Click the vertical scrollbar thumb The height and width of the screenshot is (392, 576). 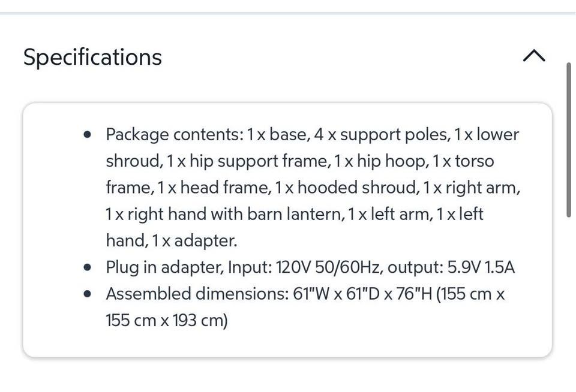(x=569, y=140)
